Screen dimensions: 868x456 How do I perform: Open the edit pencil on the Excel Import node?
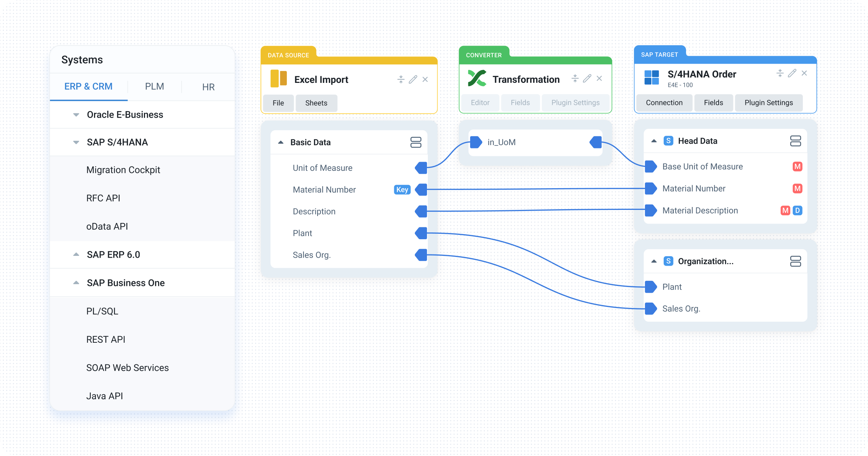click(413, 79)
